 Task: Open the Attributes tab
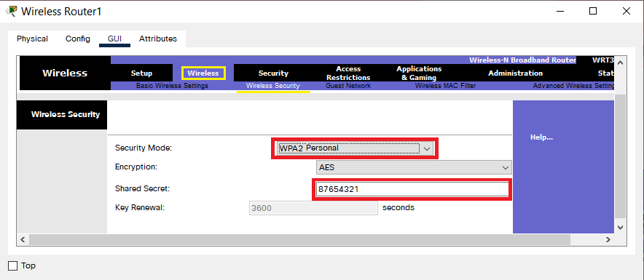(157, 39)
